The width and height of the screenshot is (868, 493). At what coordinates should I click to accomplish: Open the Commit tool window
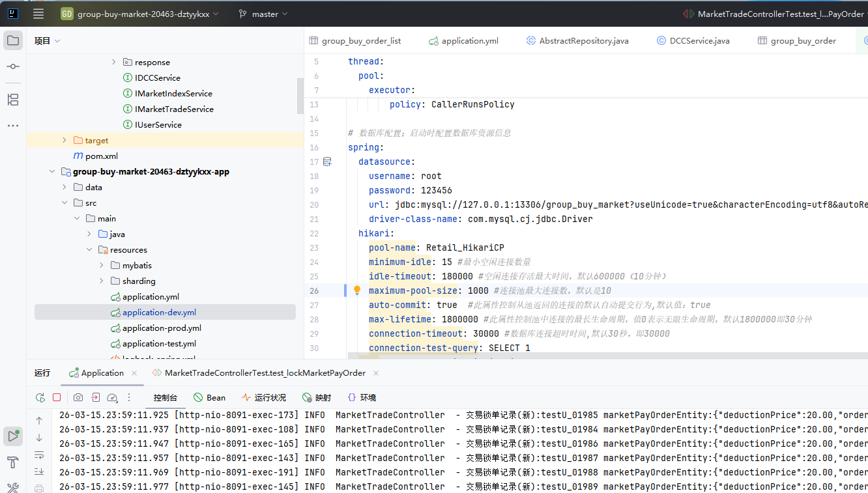click(13, 67)
